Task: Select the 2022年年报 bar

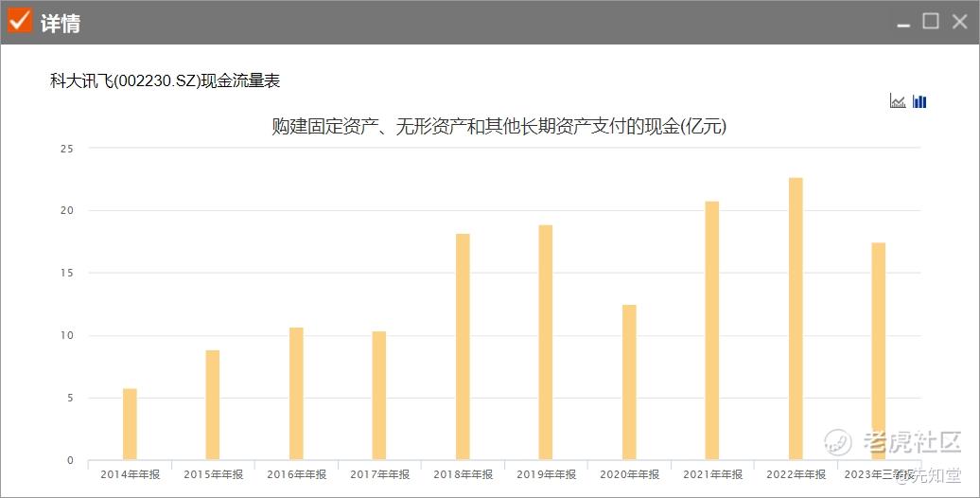Action: coord(796,318)
